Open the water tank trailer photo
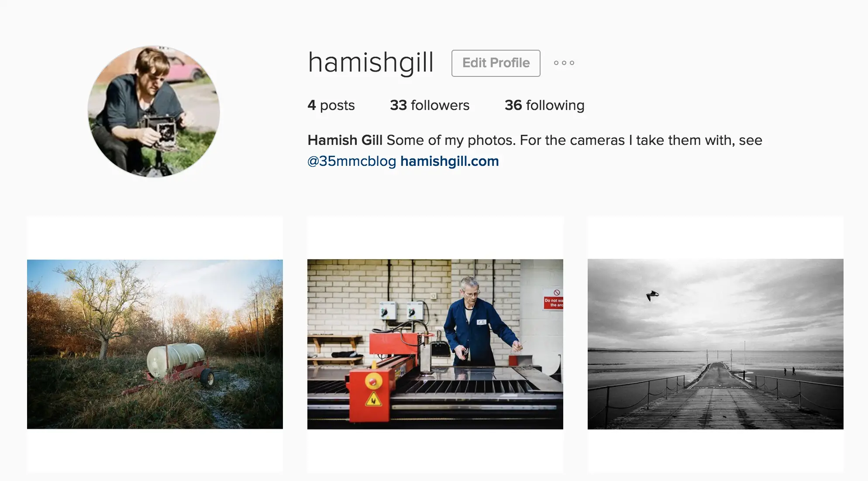This screenshot has width=868, height=481. 155,344
